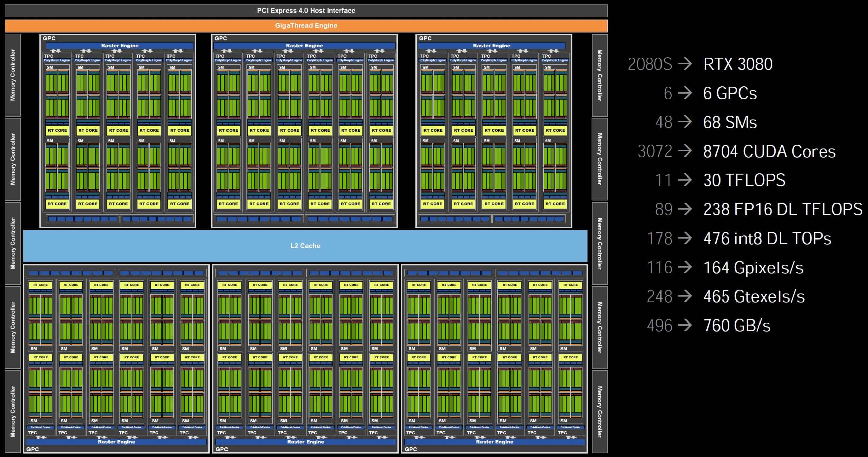
Task: Select bottommost Memory Controller on left edge
Action: (13, 411)
